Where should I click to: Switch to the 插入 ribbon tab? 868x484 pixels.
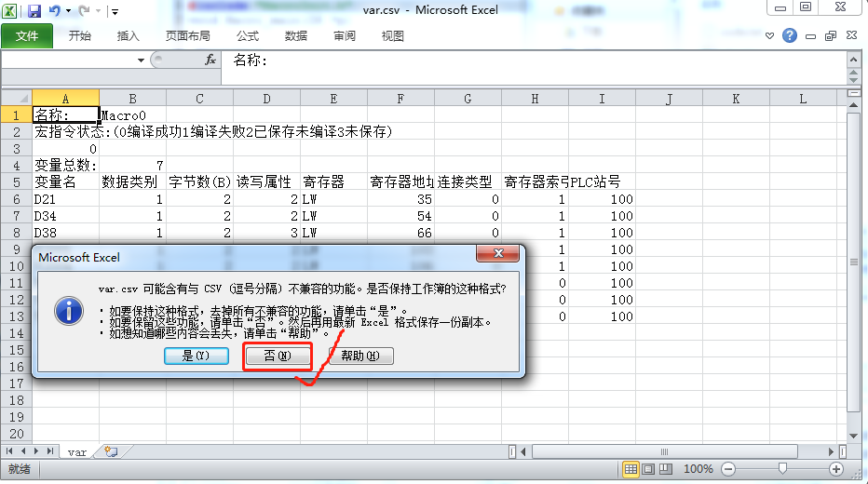(128, 36)
